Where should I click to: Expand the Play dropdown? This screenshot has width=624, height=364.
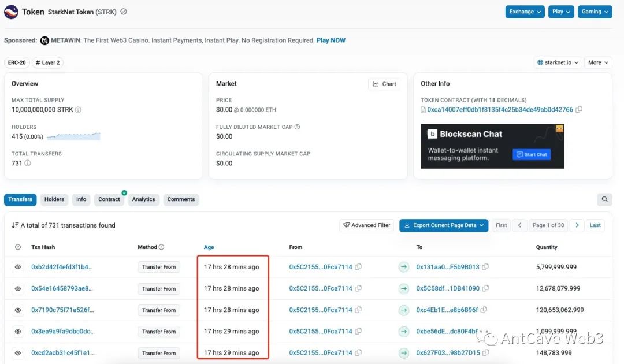pyautogui.click(x=561, y=12)
